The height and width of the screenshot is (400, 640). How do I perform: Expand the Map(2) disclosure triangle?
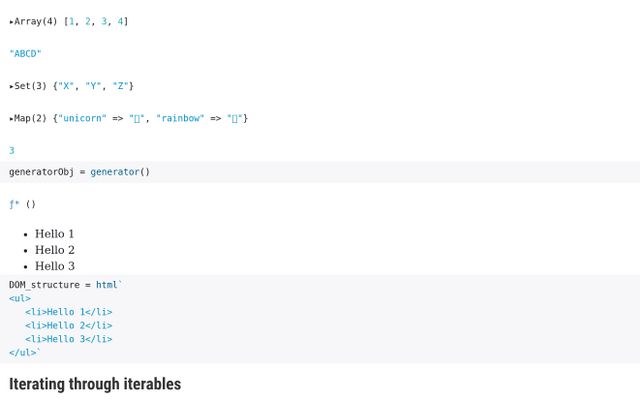[x=11, y=119]
